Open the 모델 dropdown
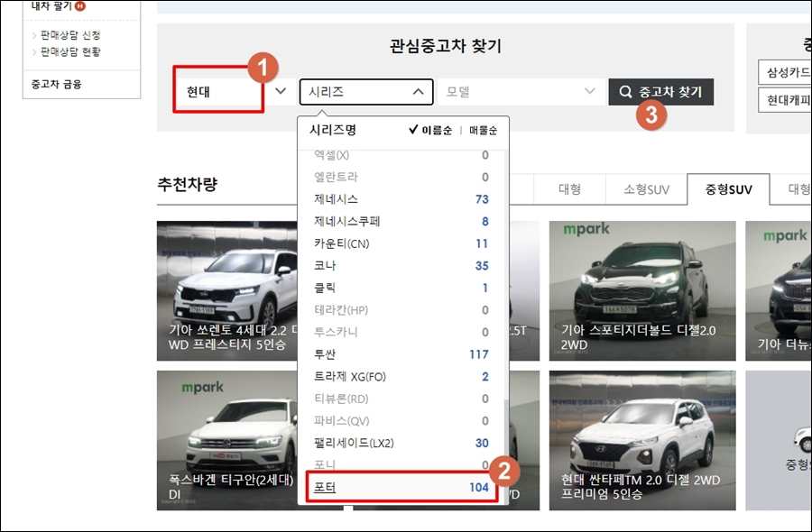The width and height of the screenshot is (812, 532). click(521, 92)
